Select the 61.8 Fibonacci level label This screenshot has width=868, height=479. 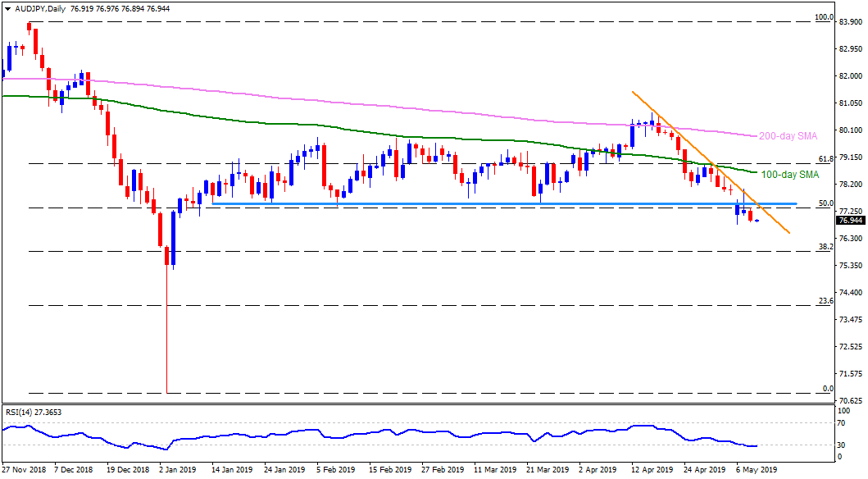tap(826, 158)
